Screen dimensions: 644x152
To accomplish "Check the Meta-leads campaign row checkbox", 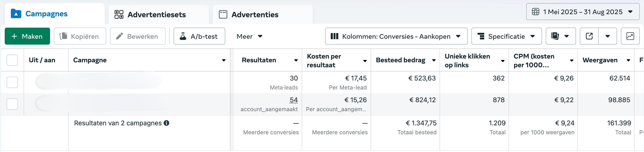I will pos(12,82).
